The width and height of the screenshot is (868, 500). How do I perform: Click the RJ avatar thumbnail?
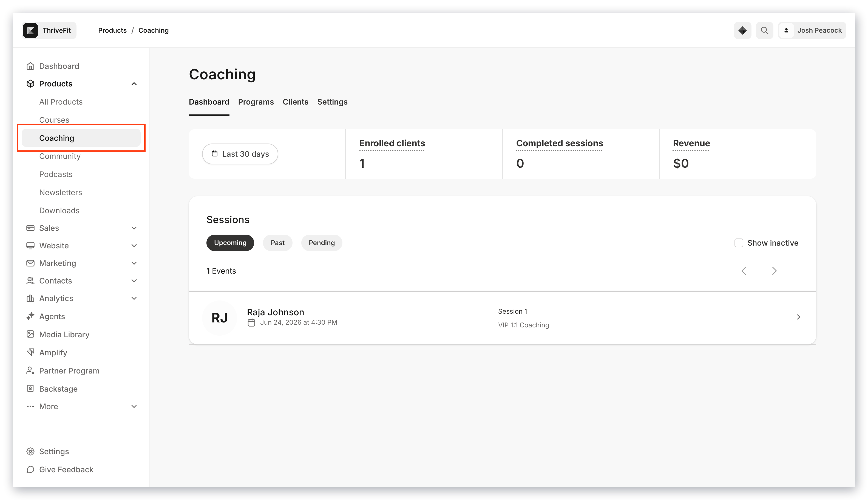220,318
